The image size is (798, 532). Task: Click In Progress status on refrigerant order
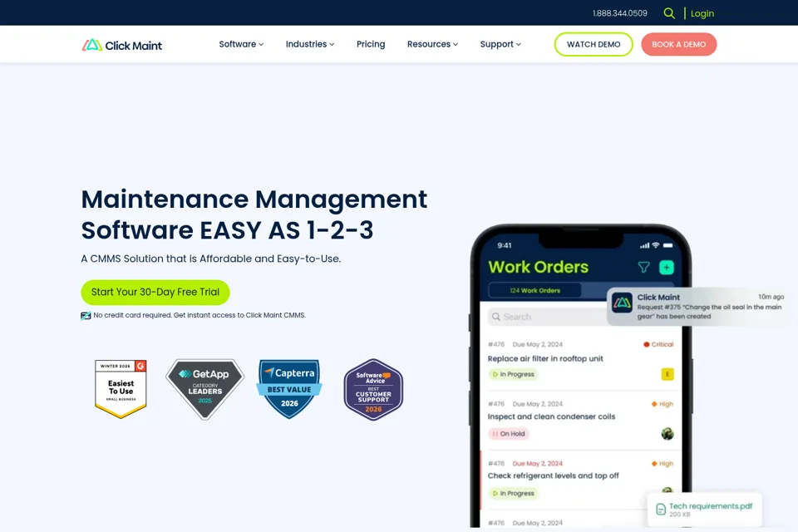coord(513,493)
